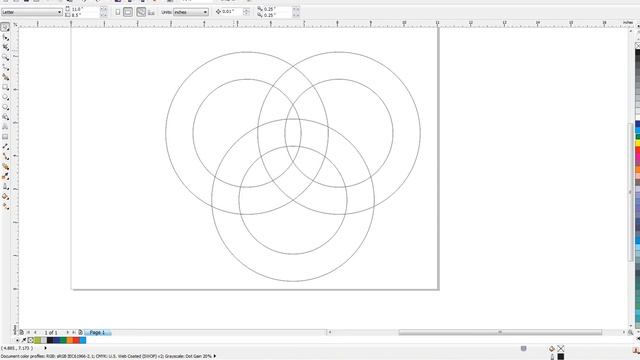Click cursor coordinates readout
Image resolution: width=640 pixels, height=360 pixels.
click(x=17, y=348)
